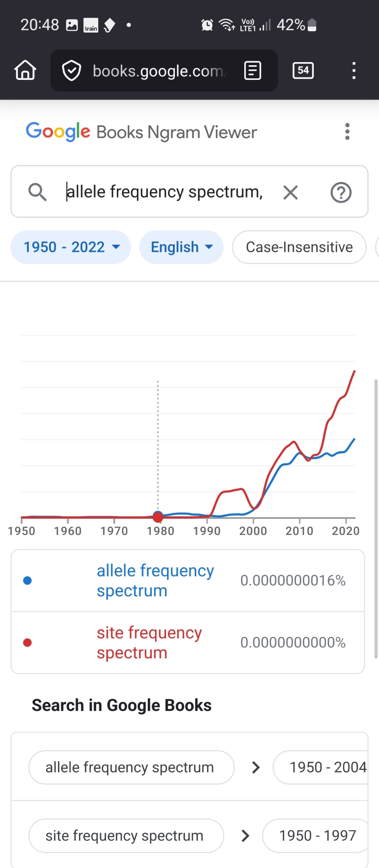The width and height of the screenshot is (379, 868).
Task: Search Google Books for allele frequency spectrum
Action: click(x=131, y=767)
